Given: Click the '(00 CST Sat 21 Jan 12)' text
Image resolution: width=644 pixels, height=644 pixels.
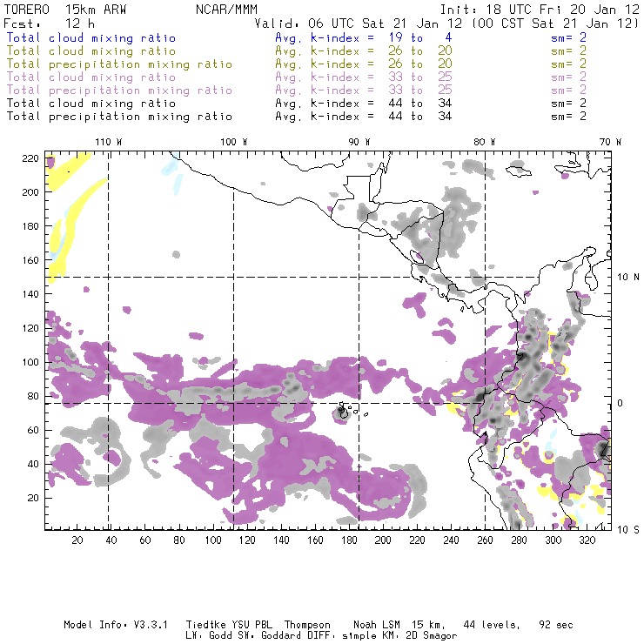Looking at the screenshot, I should click(555, 23).
